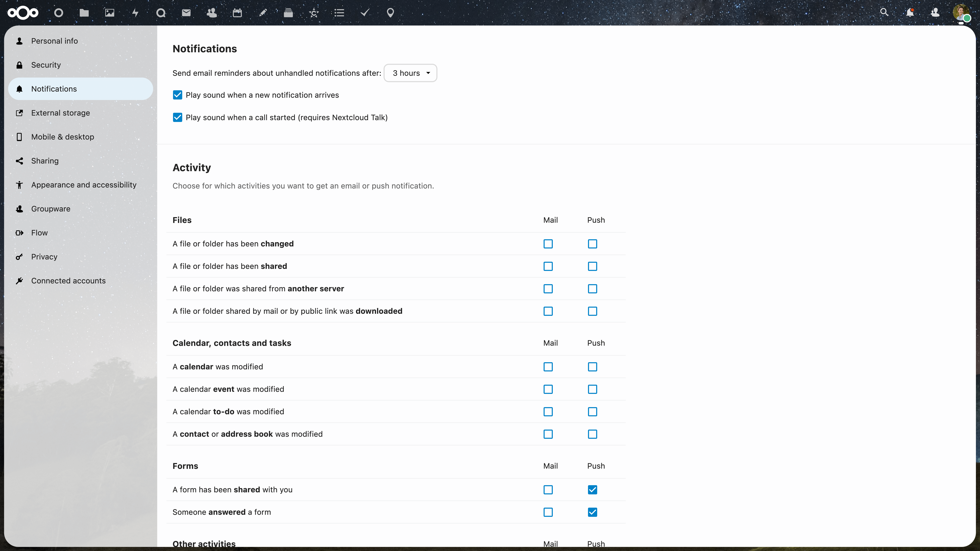Click the Forms group heading
The width and height of the screenshot is (980, 551).
pyautogui.click(x=185, y=466)
